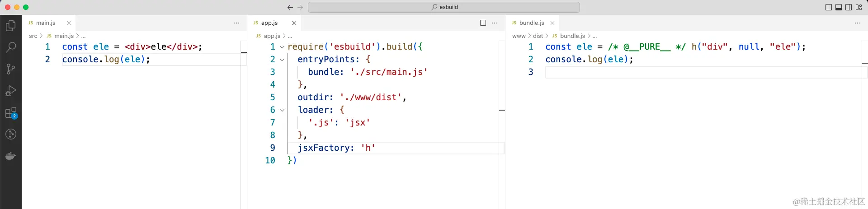Switch to the app.js tab
This screenshot has height=209, width=868.
pyautogui.click(x=269, y=23)
